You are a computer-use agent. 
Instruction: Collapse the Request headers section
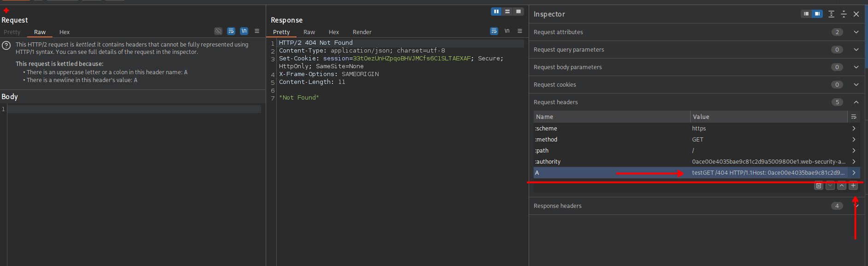(x=856, y=102)
